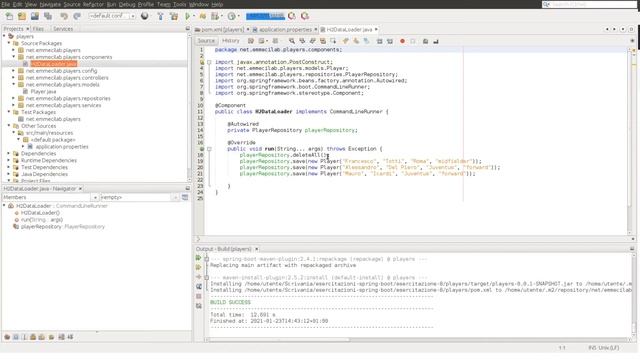Click the globe browser icon in toolbar
640x360 pixels.
(144, 16)
